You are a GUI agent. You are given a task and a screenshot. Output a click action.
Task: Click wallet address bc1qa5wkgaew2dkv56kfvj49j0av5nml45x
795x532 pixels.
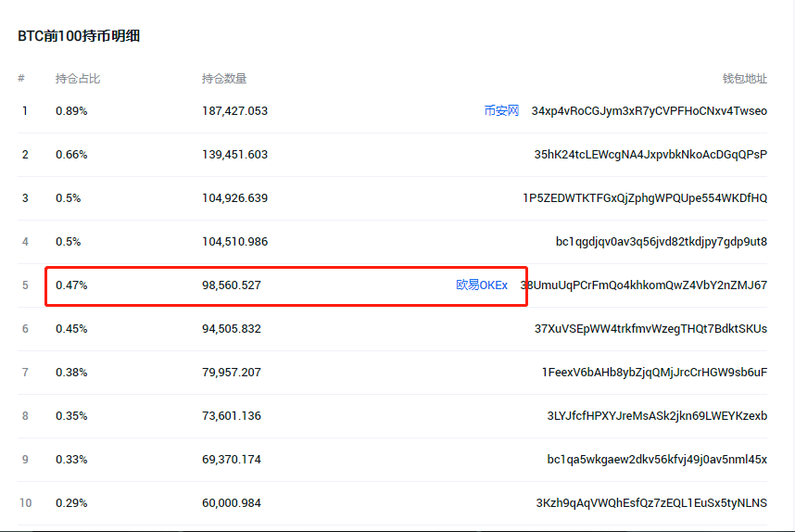[657, 460]
